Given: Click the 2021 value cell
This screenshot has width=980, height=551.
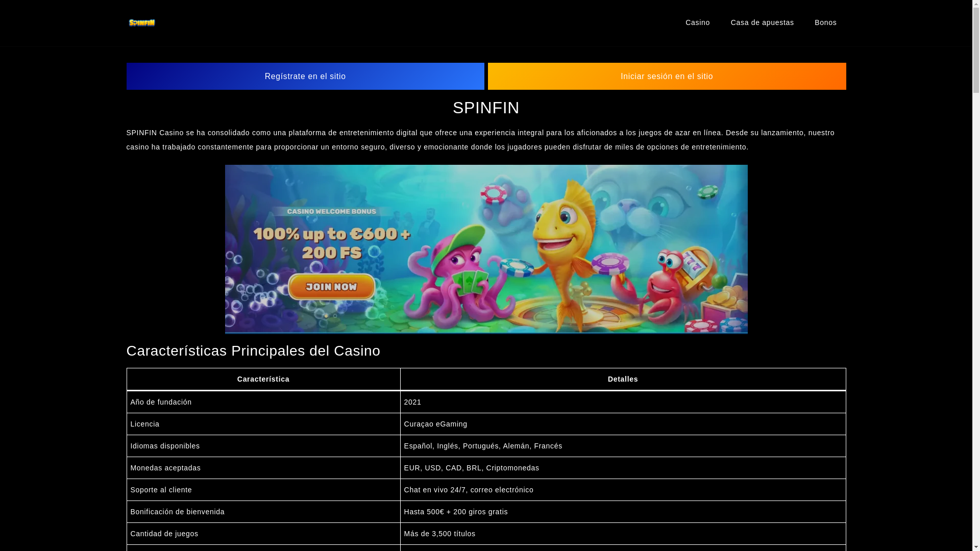Looking at the screenshot, I should tap(623, 402).
